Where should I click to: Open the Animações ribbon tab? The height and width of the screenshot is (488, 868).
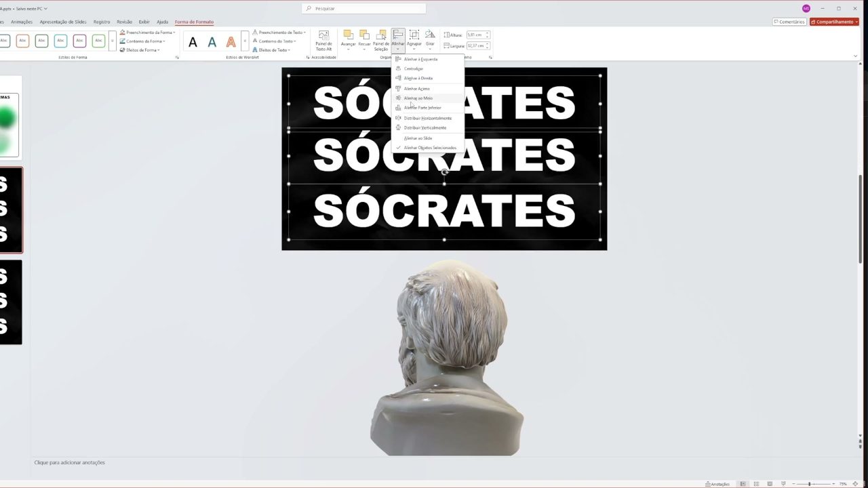click(x=22, y=22)
